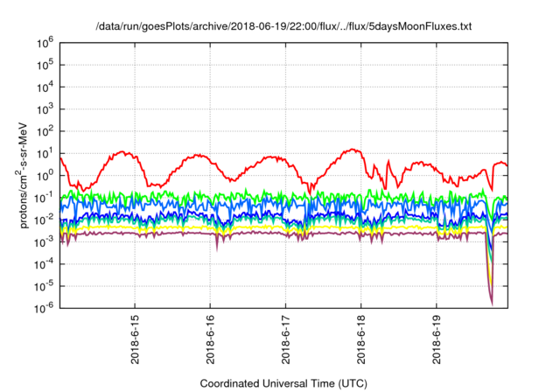Click the red curve's peak just before 2018-6-15
Image resolution: width=560 pixels, height=392 pixels.
click(122, 151)
